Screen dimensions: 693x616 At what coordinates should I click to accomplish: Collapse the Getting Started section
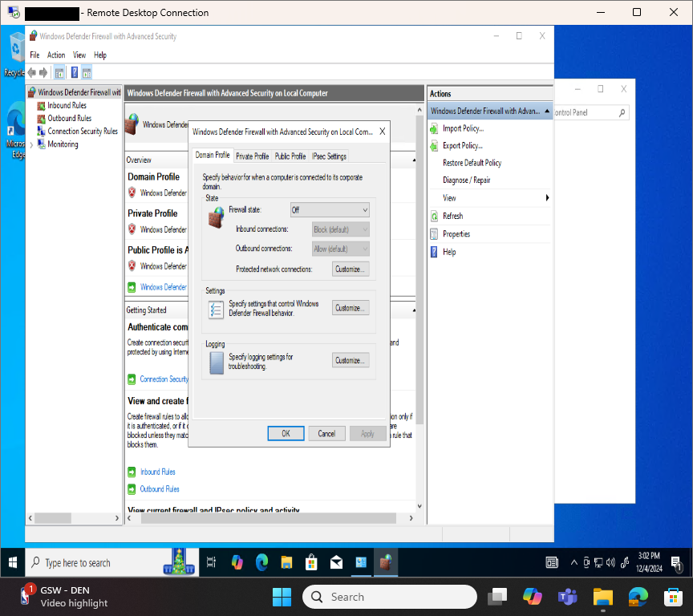click(x=414, y=310)
